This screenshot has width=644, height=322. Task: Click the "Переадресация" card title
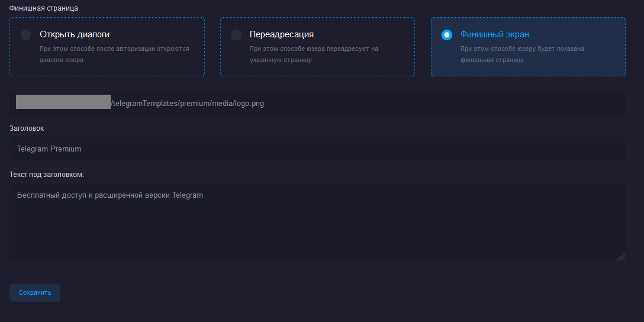pyautogui.click(x=281, y=34)
